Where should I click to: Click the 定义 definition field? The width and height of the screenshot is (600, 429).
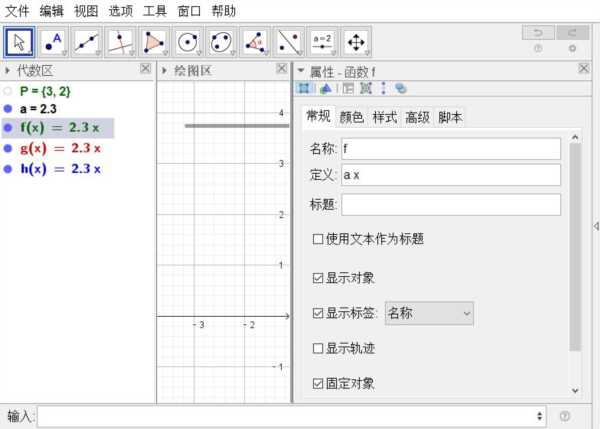pyautogui.click(x=451, y=175)
